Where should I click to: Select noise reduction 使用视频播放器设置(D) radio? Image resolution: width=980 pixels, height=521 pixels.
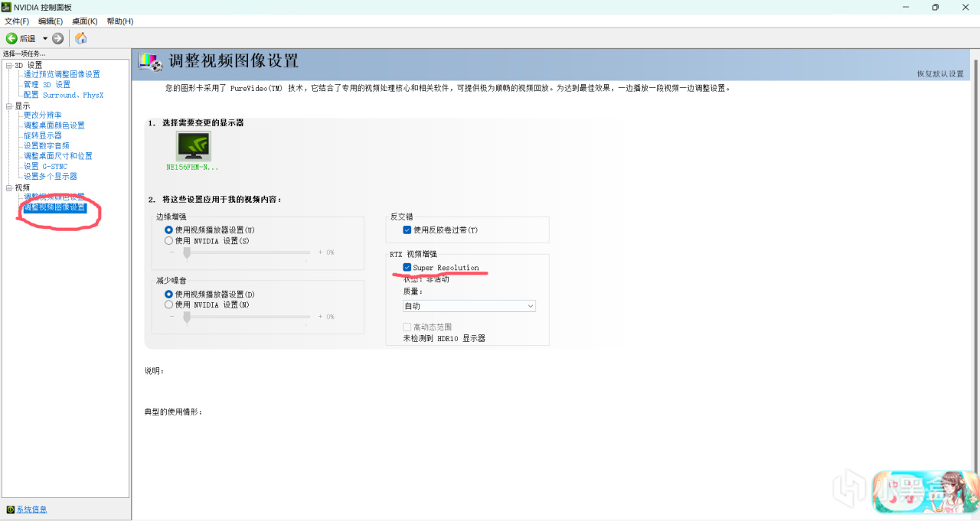169,294
